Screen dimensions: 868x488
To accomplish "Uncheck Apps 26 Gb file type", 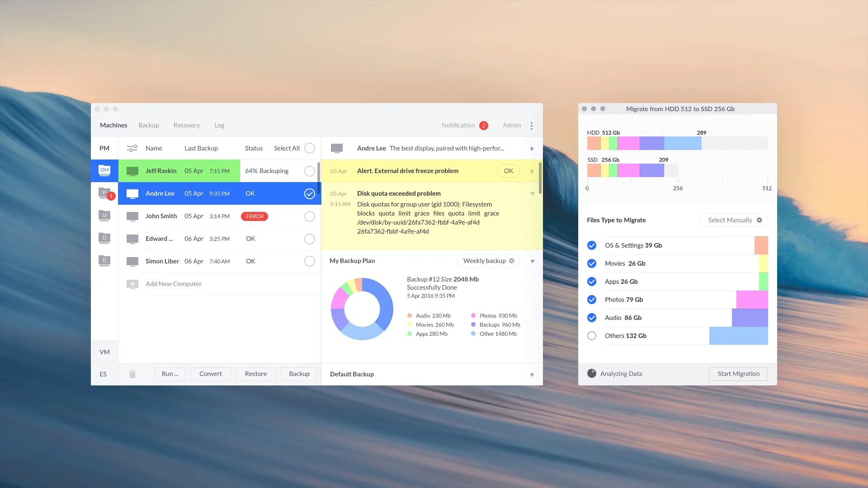I will (x=592, y=282).
